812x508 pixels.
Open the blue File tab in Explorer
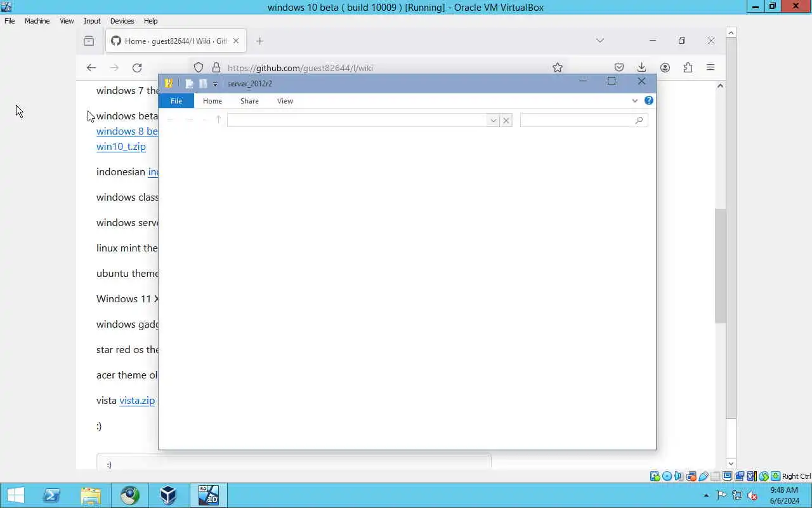(x=176, y=101)
